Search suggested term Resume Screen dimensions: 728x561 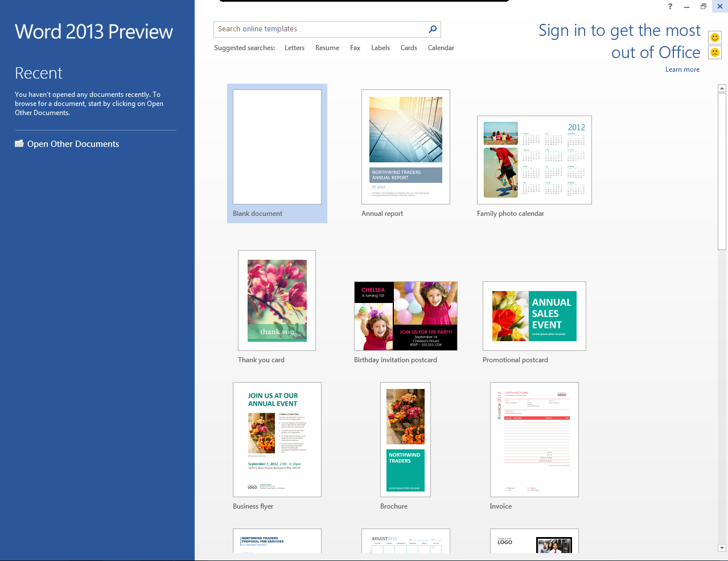tap(327, 48)
